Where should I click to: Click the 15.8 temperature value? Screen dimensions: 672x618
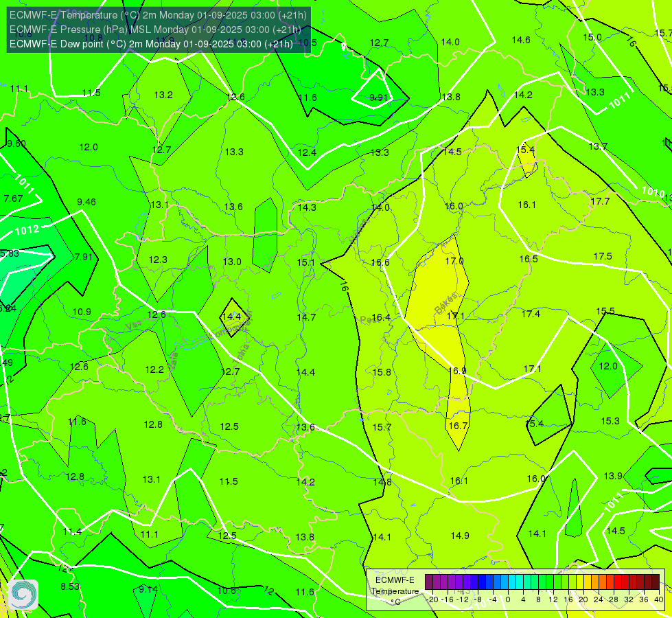pos(382,372)
